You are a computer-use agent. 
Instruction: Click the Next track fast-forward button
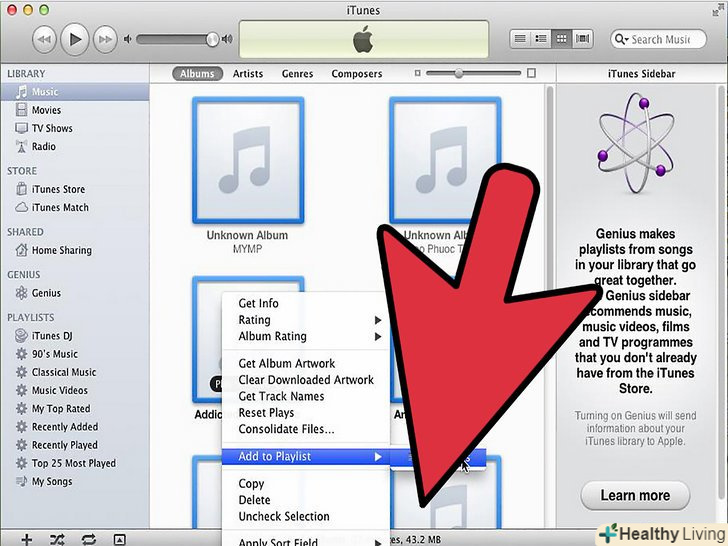pyautogui.click(x=105, y=39)
